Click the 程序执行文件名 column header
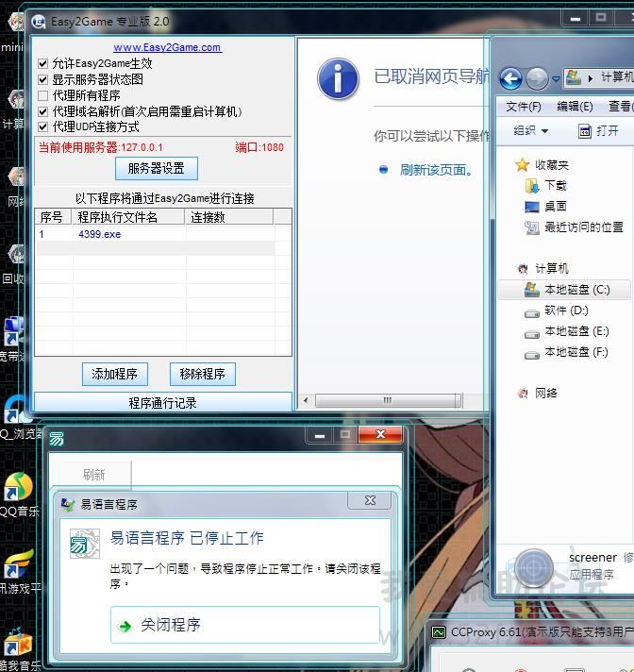This screenshot has width=634, height=672. click(128, 217)
